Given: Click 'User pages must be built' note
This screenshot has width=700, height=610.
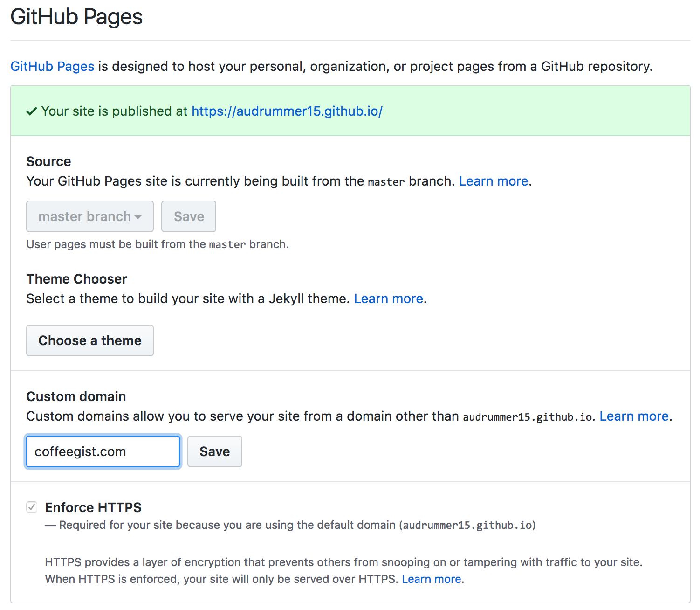Looking at the screenshot, I should [158, 244].
